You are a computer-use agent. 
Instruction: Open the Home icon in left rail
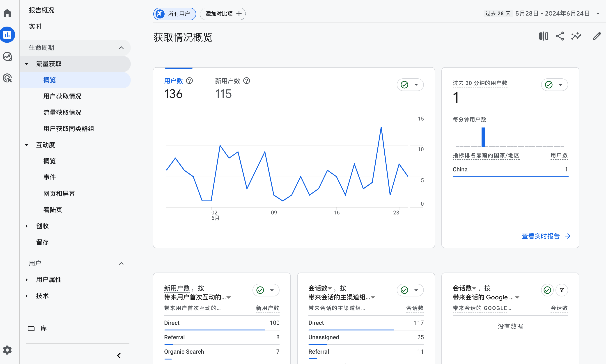7,13
